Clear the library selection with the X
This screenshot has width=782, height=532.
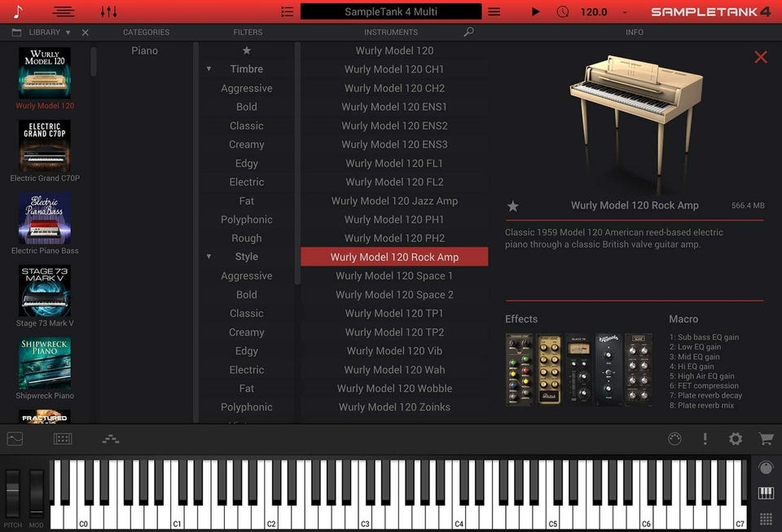pyautogui.click(x=86, y=33)
